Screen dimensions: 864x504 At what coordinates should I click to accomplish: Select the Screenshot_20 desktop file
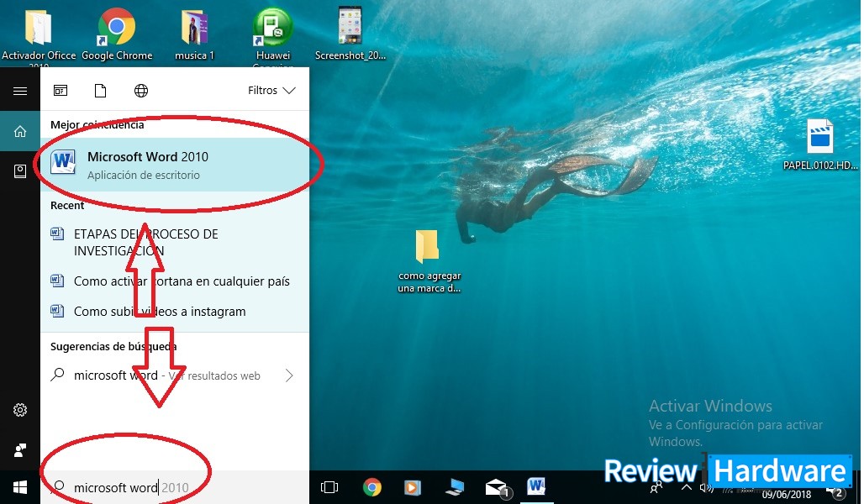click(x=350, y=34)
